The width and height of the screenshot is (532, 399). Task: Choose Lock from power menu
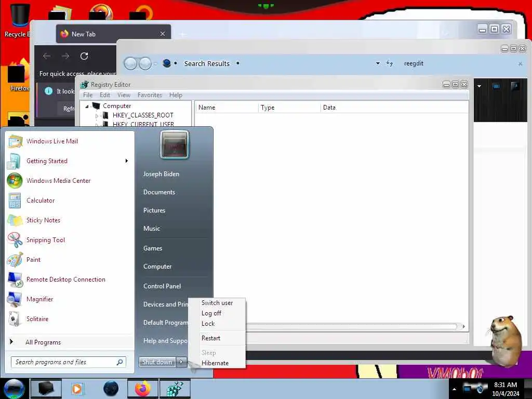(217, 324)
